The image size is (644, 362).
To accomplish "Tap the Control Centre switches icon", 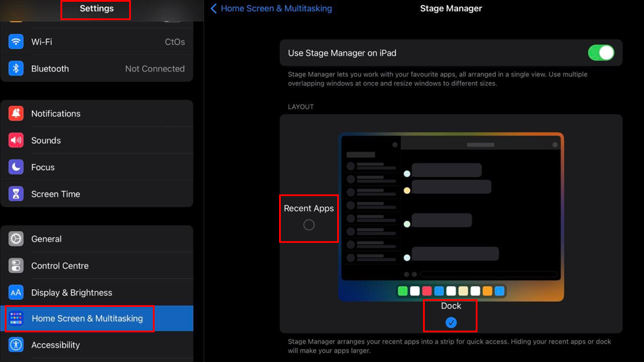I will point(16,265).
